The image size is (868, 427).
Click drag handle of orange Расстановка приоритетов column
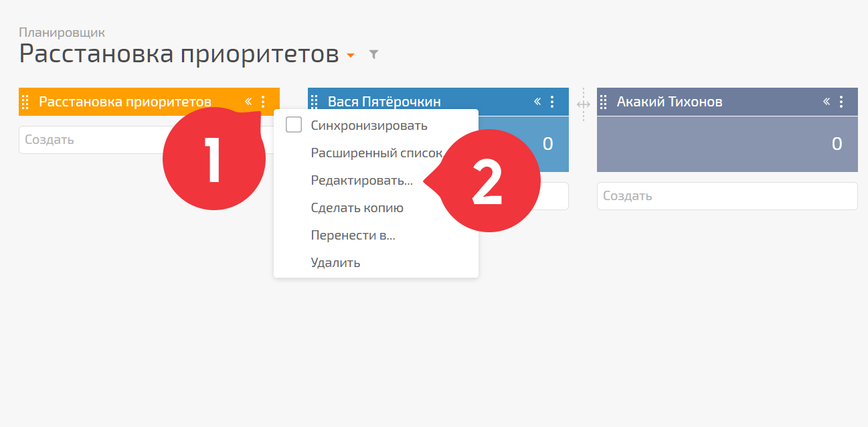[x=25, y=102]
